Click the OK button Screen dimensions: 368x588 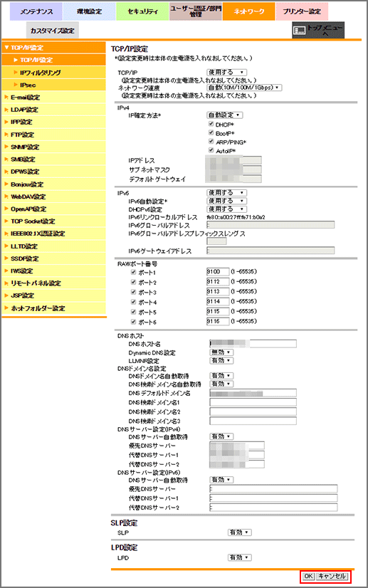click(x=308, y=576)
